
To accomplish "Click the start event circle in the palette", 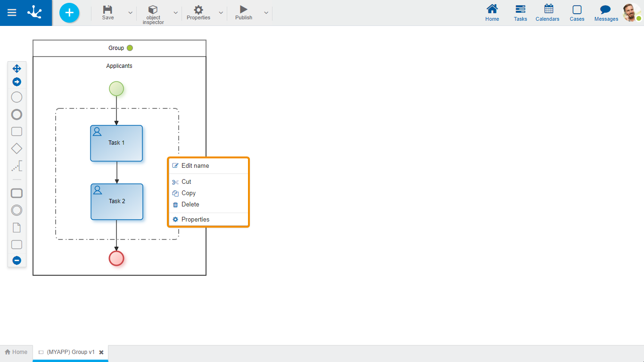I will coord(17,97).
